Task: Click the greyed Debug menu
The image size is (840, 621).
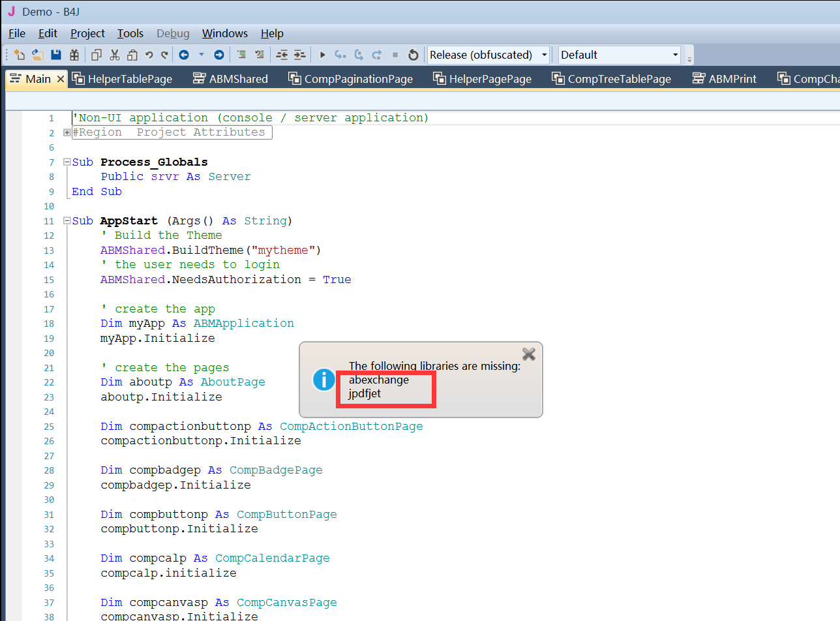Action: [173, 33]
